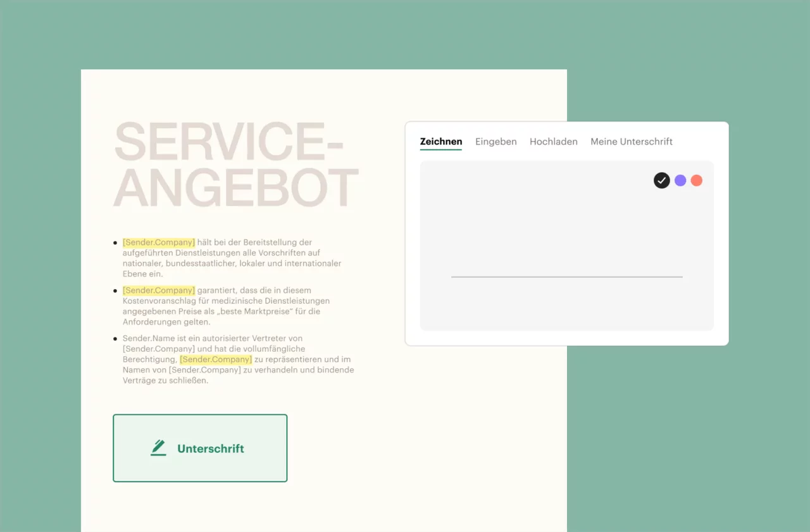Select second highlighted [Sender.Company] token
The height and width of the screenshot is (532, 810).
(x=159, y=290)
